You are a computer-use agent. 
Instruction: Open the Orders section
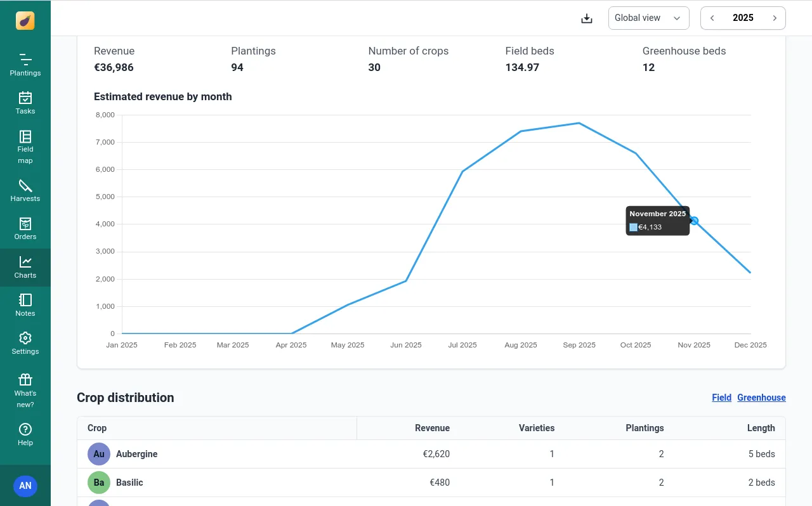[x=25, y=228]
